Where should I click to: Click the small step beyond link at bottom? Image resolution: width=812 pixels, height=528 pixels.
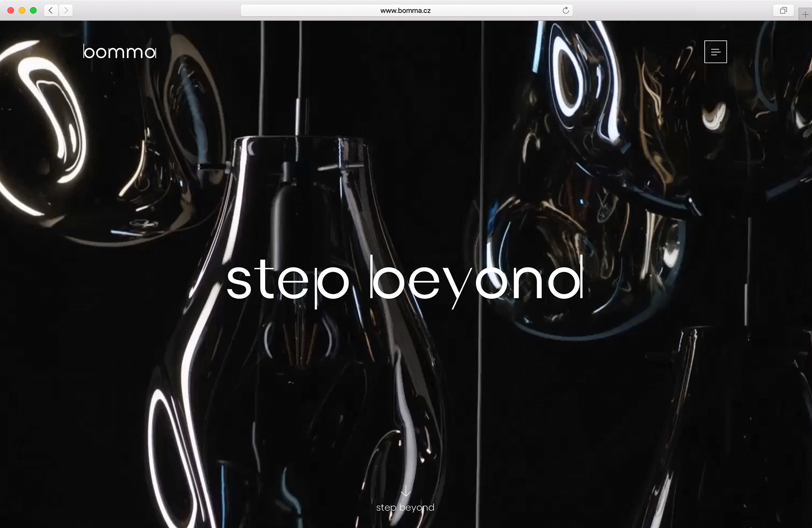[405, 508]
